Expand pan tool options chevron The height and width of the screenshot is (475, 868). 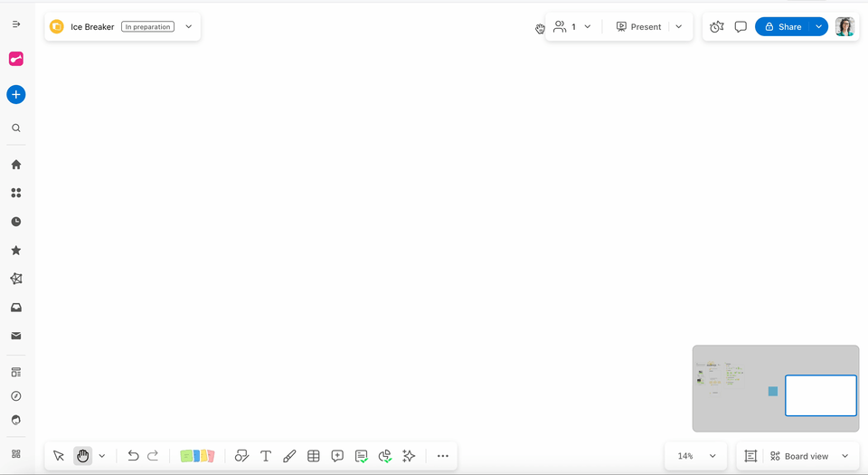point(102,456)
